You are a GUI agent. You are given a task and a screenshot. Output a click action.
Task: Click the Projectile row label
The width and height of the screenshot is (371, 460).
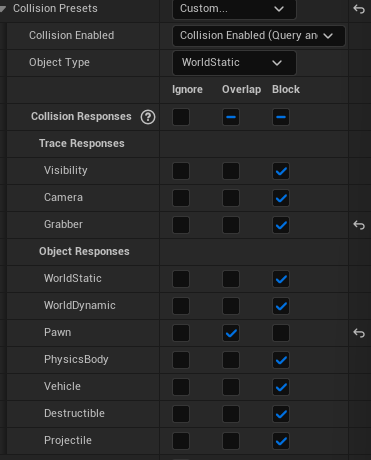click(68, 441)
